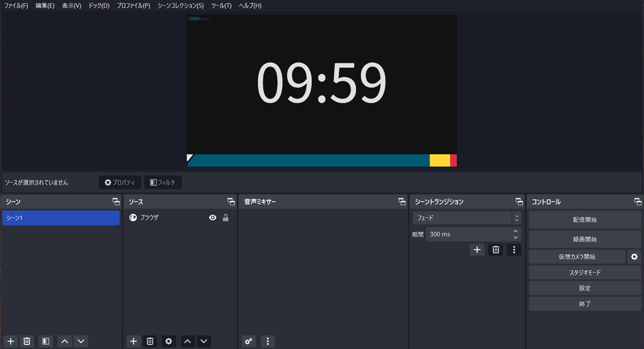This screenshot has height=349, width=644.
Task: Click the 配信開始 button
Action: pos(585,220)
